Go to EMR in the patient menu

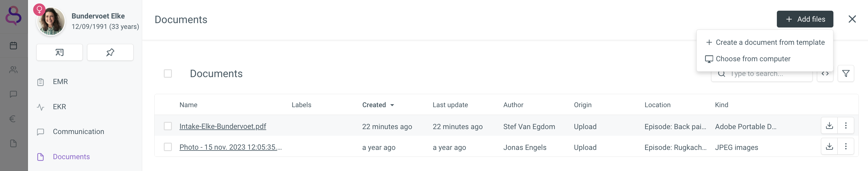[x=60, y=82]
